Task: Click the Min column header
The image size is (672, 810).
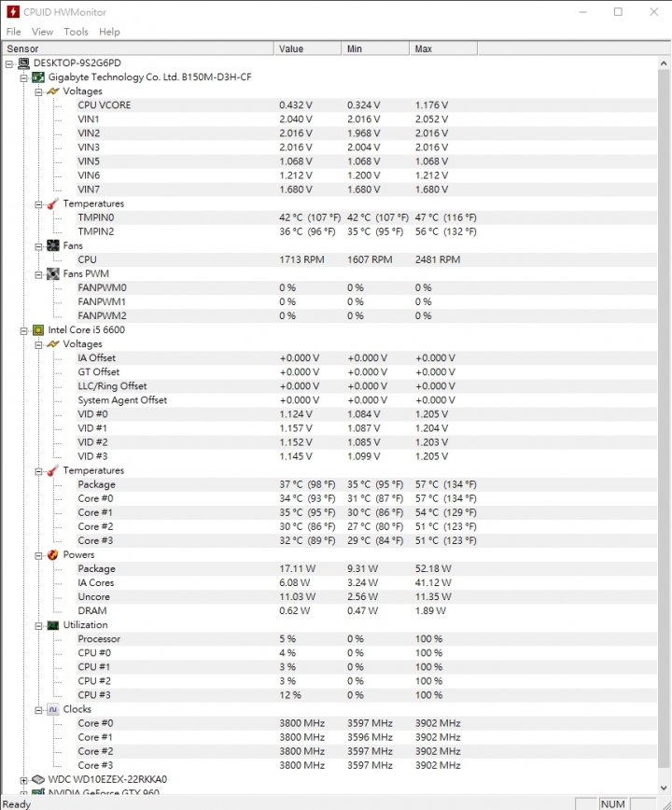Action: 375,49
